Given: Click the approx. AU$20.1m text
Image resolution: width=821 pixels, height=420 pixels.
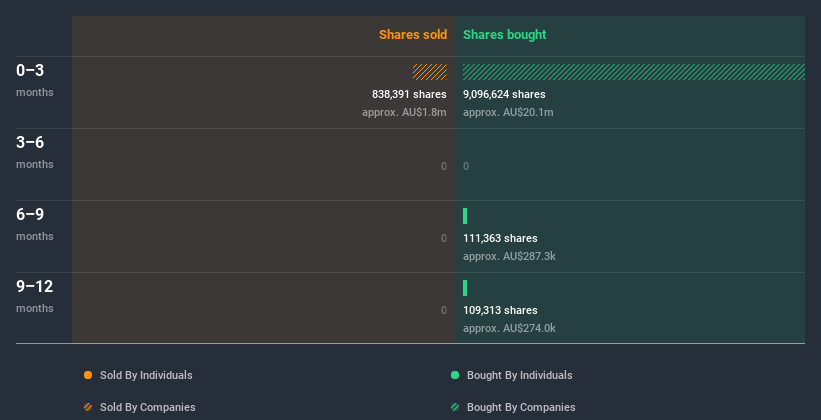Looking at the screenshot, I should [x=508, y=113].
